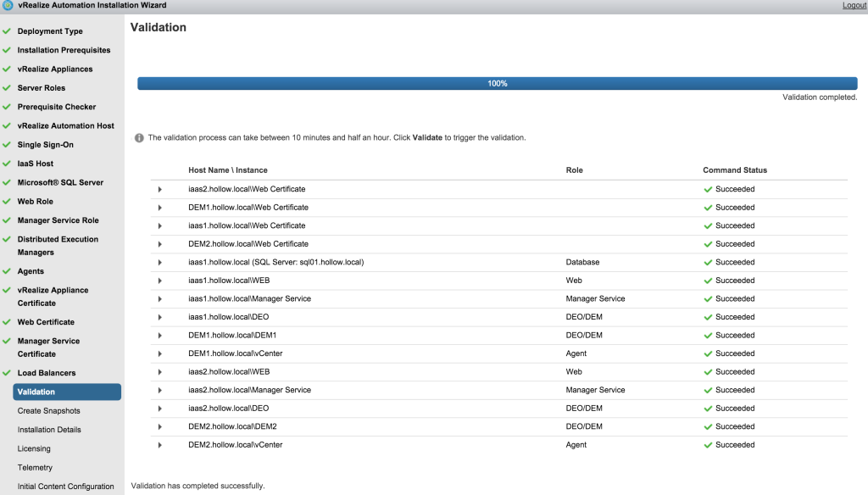Click green checkmark next to Deployment Type
Viewport: 868px width, 495px height.
point(7,31)
